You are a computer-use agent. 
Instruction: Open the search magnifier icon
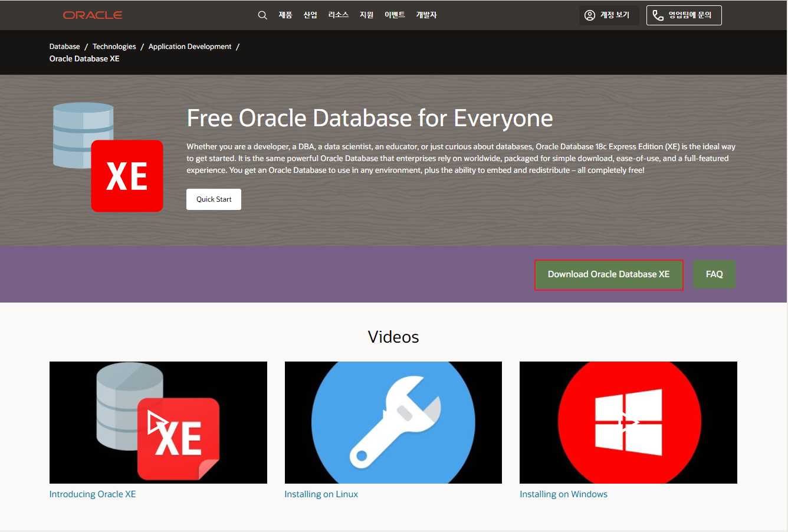pyautogui.click(x=262, y=15)
